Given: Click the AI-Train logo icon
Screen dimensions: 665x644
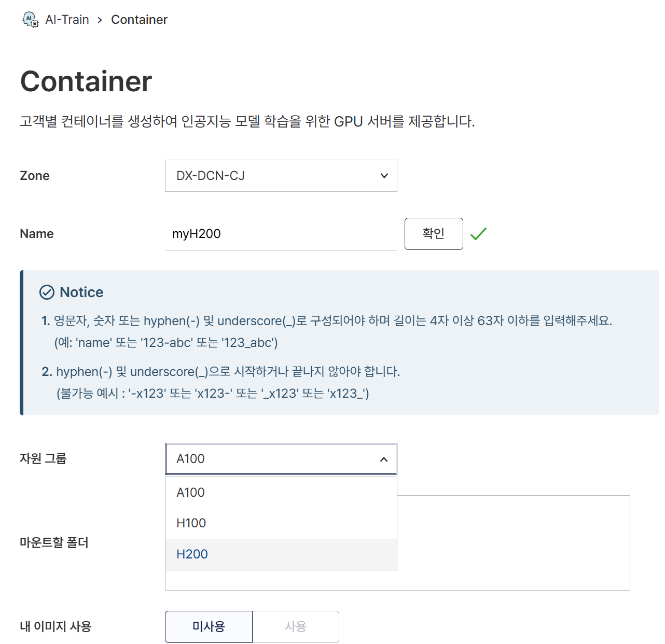Looking at the screenshot, I should [x=30, y=19].
